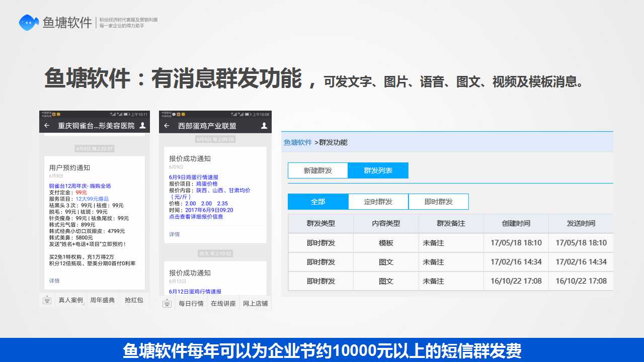Screen dimensions: 644x362
Task: Click the 群发类型 column header
Action: click(321, 223)
